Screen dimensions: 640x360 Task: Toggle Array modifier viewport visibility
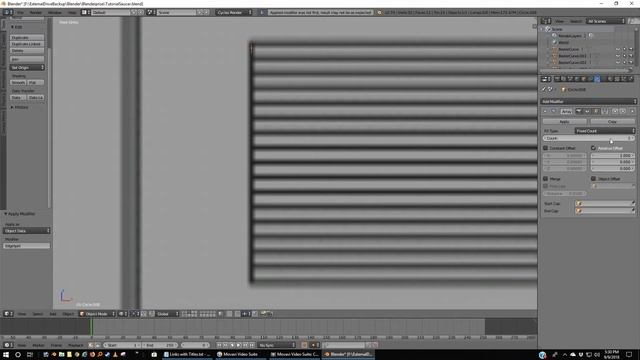coord(587,111)
